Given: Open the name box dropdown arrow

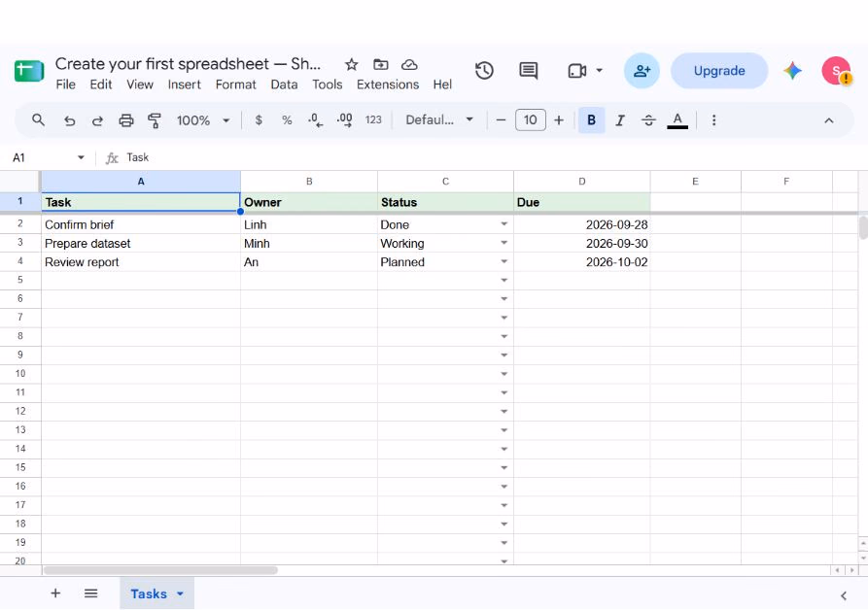Looking at the screenshot, I should (x=81, y=157).
